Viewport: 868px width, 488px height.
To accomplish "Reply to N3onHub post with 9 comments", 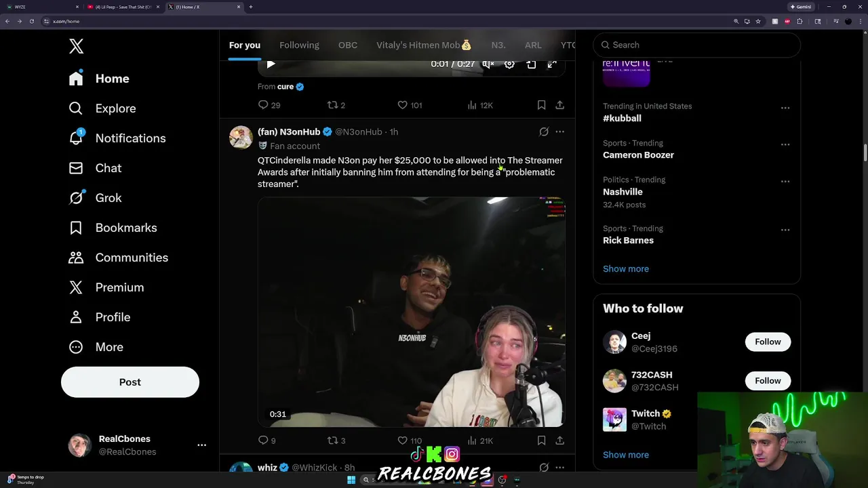I will (x=267, y=441).
